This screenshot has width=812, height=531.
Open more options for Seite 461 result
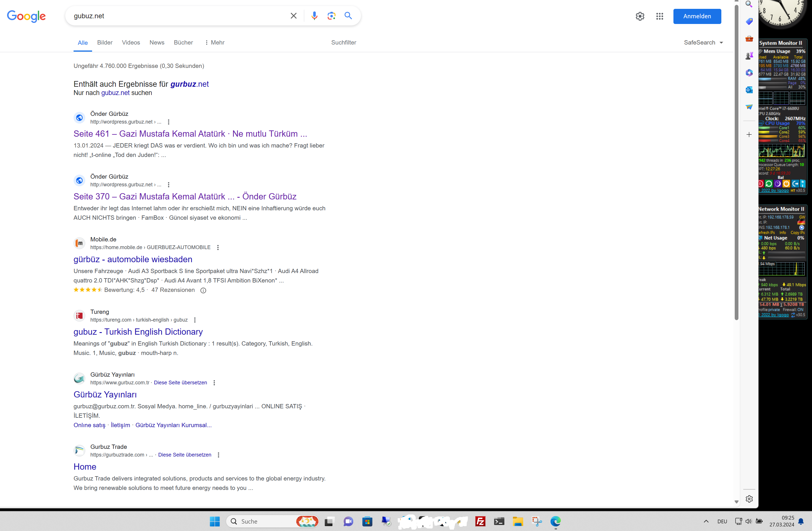169,122
